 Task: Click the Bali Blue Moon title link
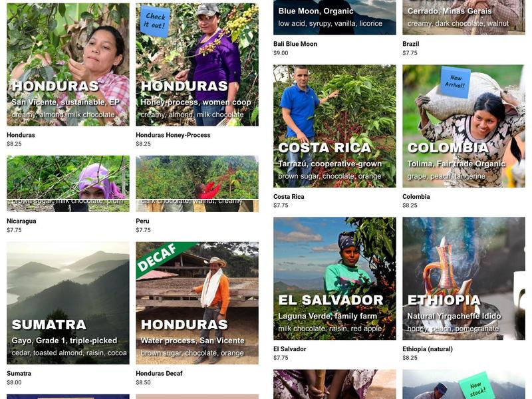click(x=295, y=44)
